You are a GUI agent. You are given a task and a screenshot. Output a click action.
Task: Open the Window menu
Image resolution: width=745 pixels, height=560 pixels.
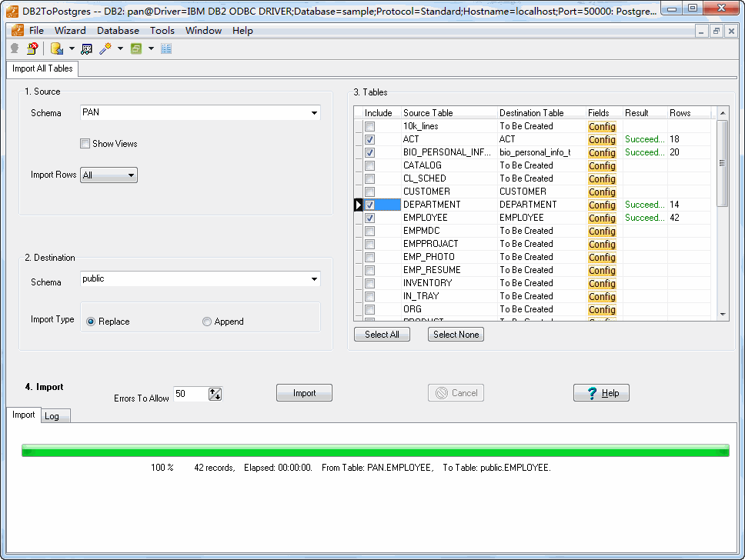pos(203,31)
